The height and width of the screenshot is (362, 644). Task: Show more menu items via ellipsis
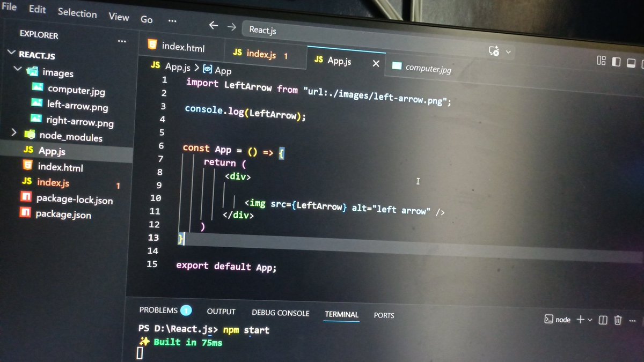point(172,21)
